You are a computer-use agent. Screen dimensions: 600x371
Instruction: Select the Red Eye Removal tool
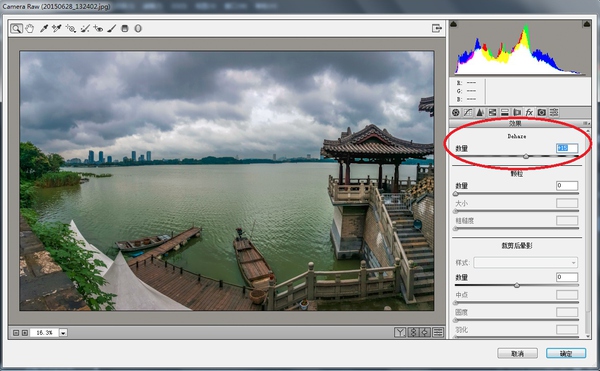pyautogui.click(x=98, y=28)
